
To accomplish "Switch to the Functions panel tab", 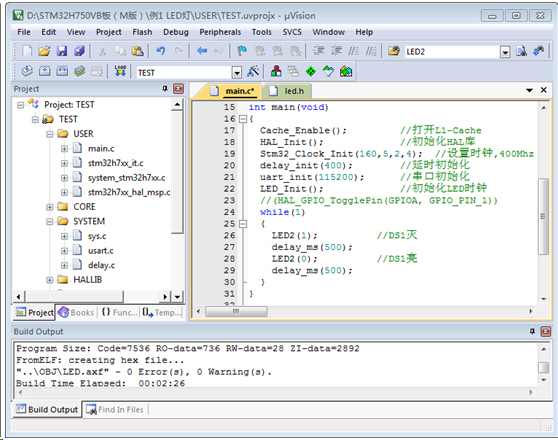I will point(119,313).
